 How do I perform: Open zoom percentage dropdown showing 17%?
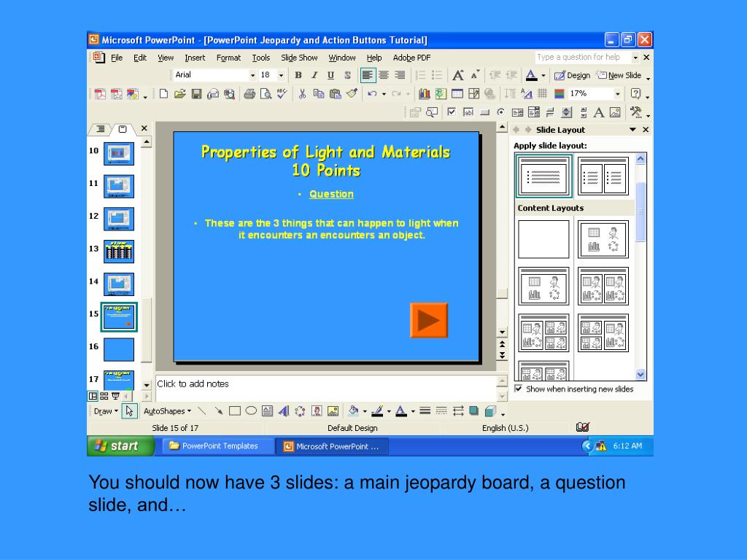pyautogui.click(x=617, y=94)
